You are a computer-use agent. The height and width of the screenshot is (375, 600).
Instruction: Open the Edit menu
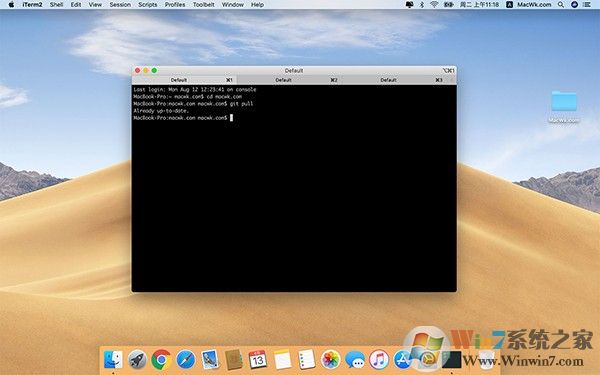coord(76,5)
